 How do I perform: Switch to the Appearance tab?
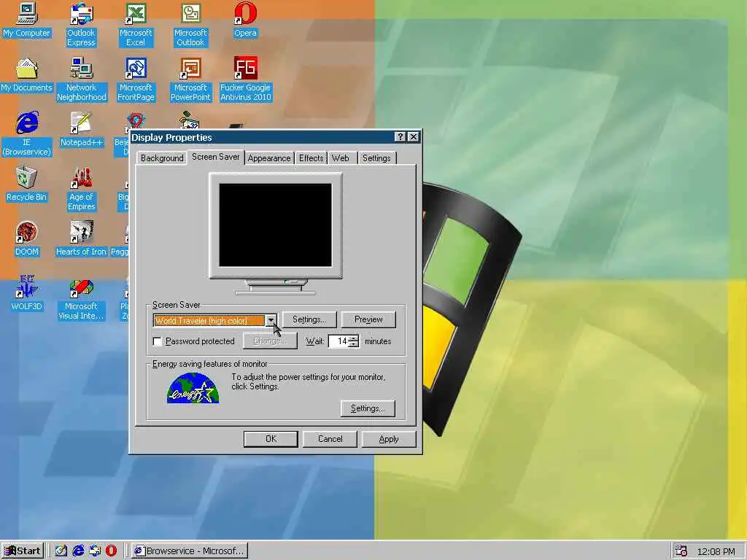pos(268,158)
